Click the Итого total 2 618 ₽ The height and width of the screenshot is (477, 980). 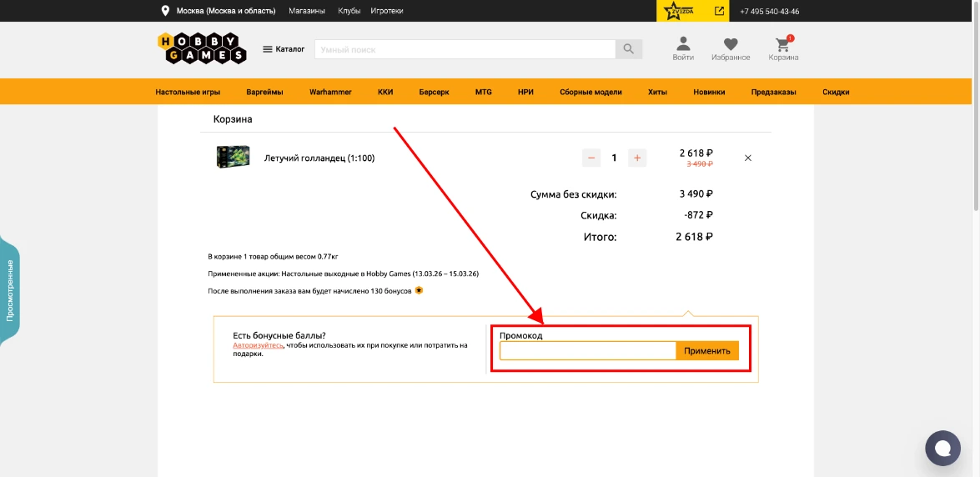point(695,237)
